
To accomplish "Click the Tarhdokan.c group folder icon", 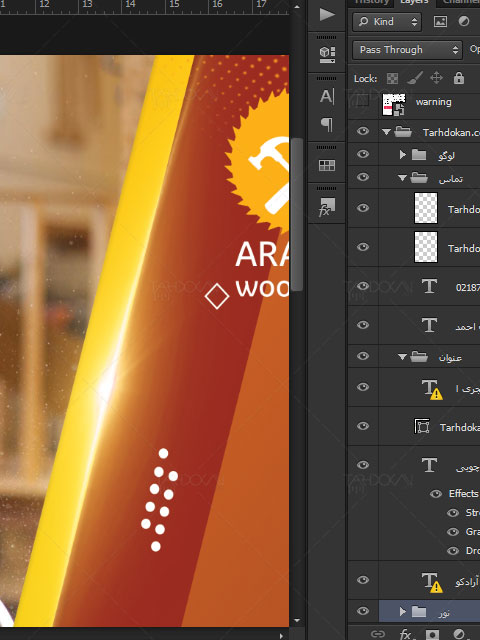I will click(403, 131).
